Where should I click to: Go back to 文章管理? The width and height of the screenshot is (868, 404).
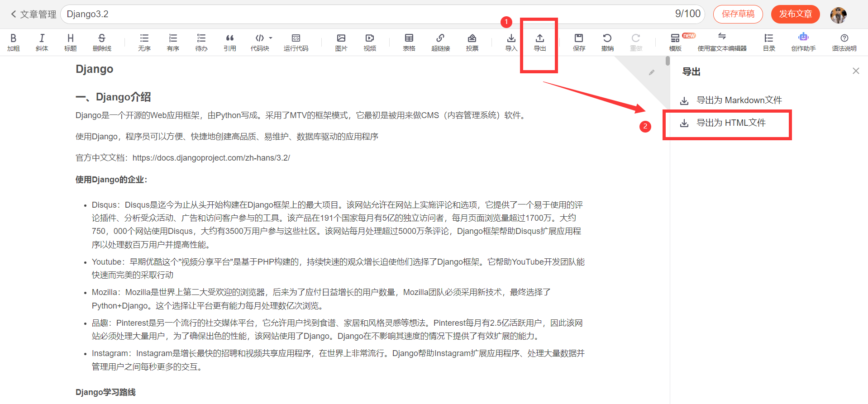[33, 14]
